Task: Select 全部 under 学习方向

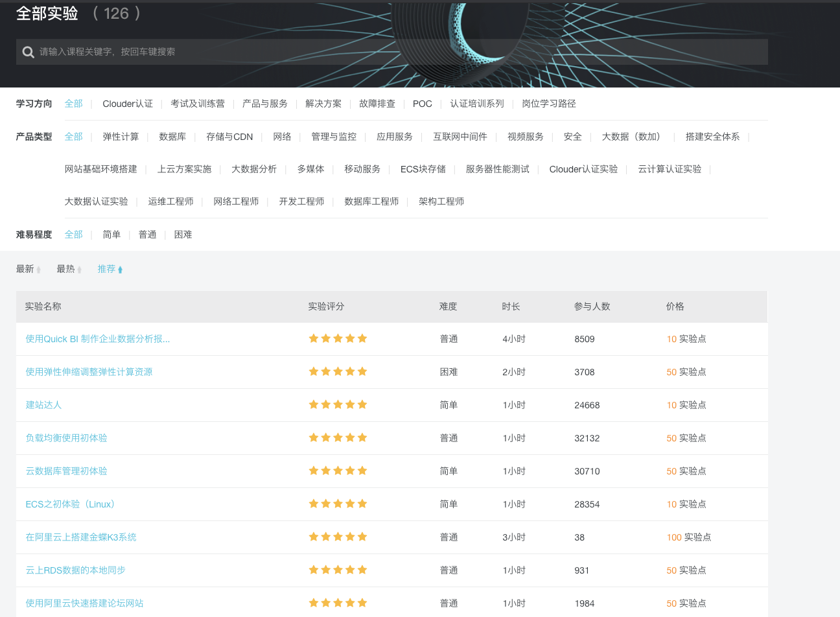Action: click(x=73, y=104)
